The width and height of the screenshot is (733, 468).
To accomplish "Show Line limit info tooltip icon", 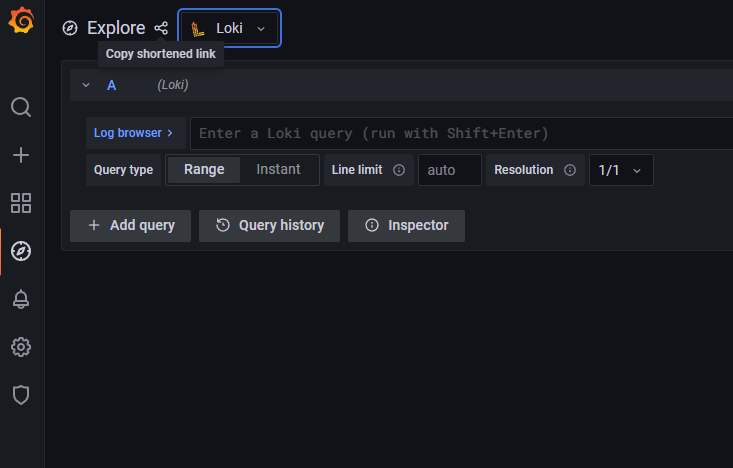I will click(x=399, y=170).
